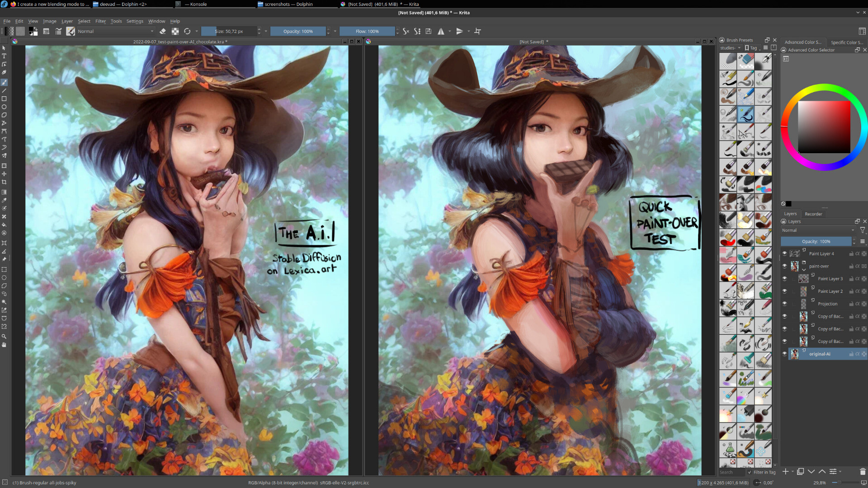The height and width of the screenshot is (488, 868).
Task: Switch to the Recorder tab
Action: click(x=813, y=214)
